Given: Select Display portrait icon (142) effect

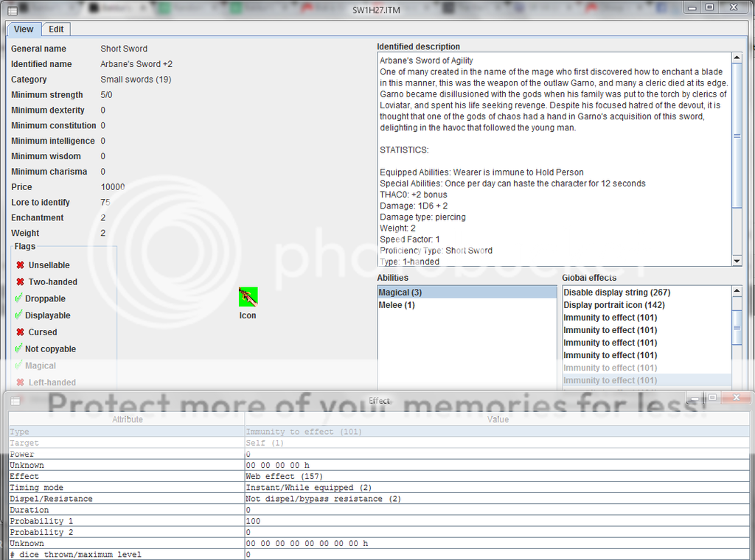Looking at the screenshot, I should pyautogui.click(x=613, y=305).
